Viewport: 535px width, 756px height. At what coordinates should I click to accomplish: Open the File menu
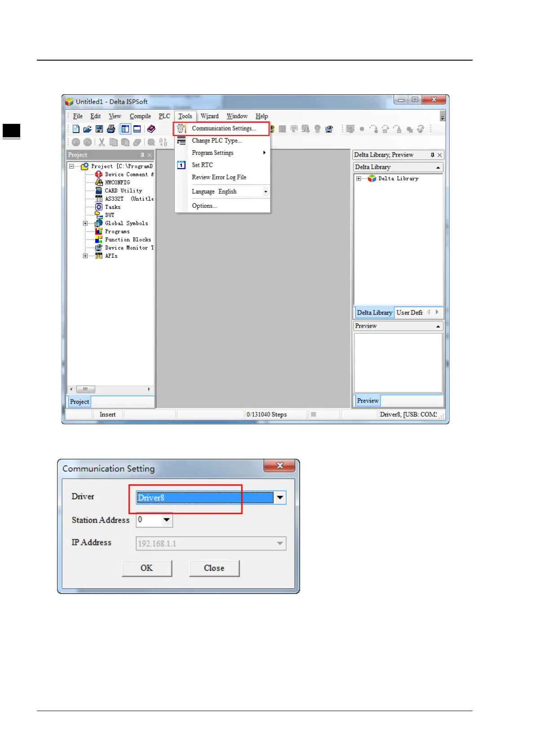point(78,116)
